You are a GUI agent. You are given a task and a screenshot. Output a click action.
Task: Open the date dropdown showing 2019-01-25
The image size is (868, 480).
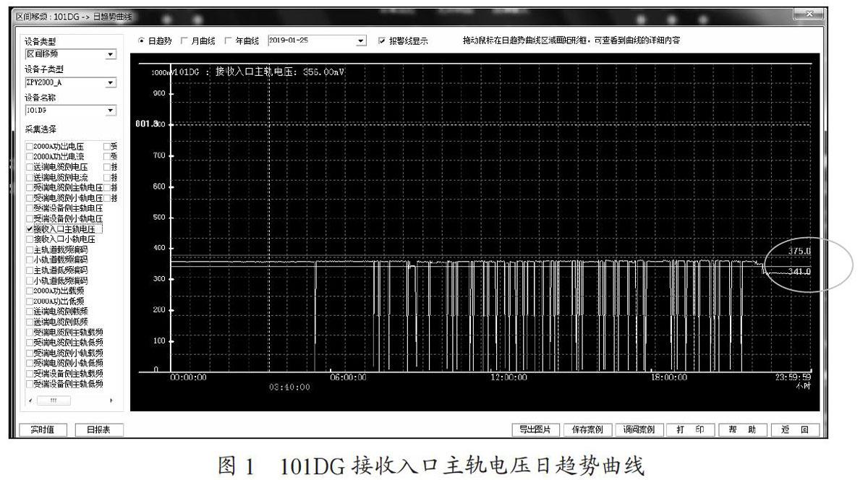361,40
